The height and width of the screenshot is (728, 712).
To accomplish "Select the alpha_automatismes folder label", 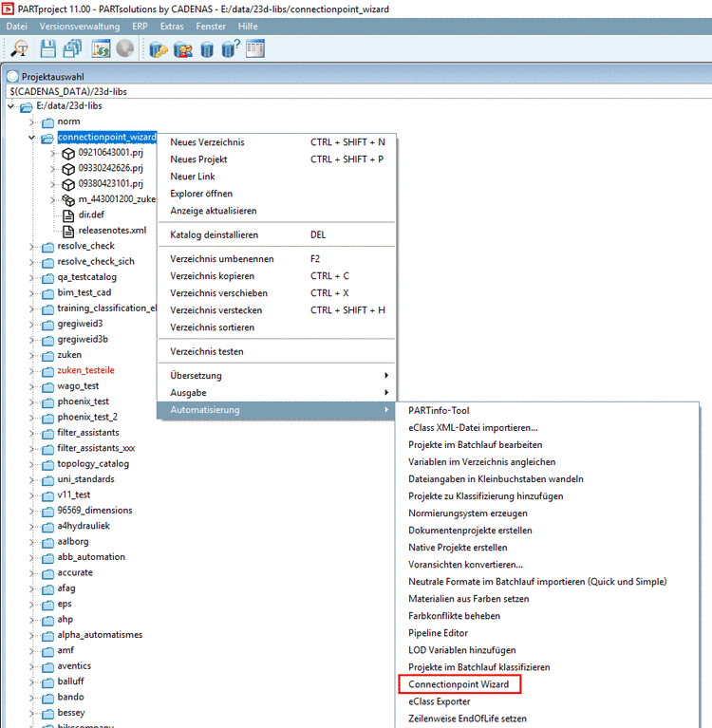I will pyautogui.click(x=100, y=635).
